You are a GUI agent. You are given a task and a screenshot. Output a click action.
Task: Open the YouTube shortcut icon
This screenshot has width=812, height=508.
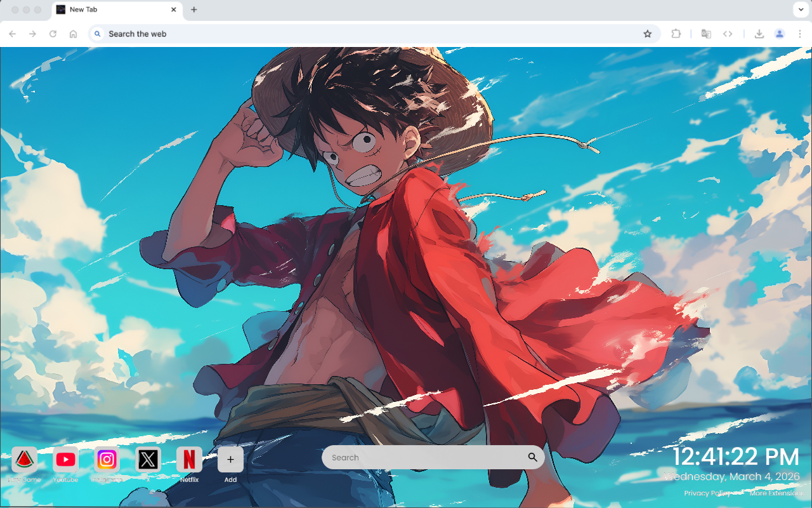65,459
